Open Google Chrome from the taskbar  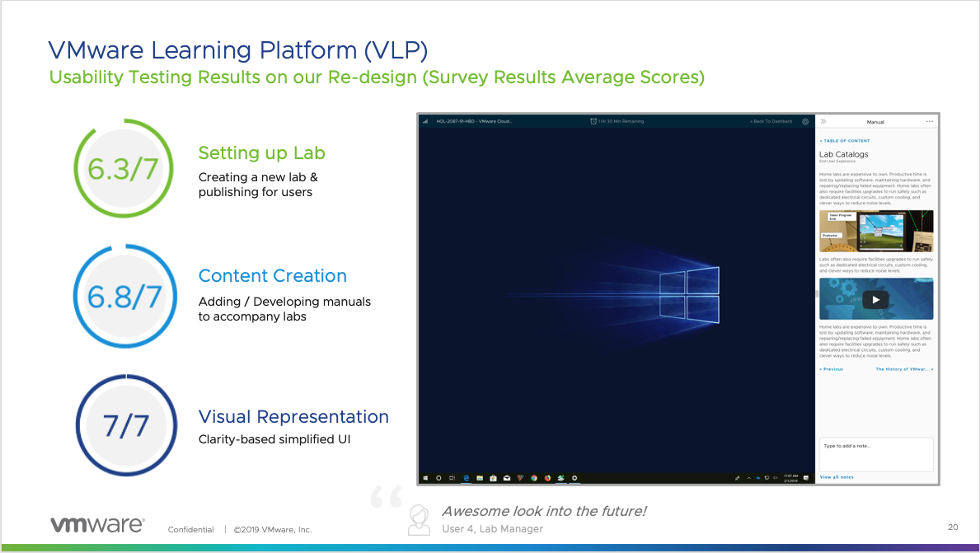[x=533, y=476]
